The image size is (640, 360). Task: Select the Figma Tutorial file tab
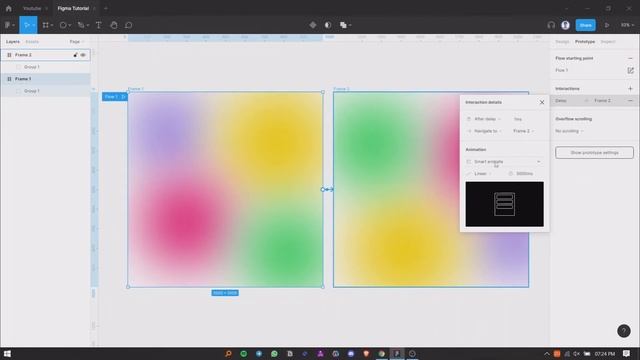click(x=73, y=8)
